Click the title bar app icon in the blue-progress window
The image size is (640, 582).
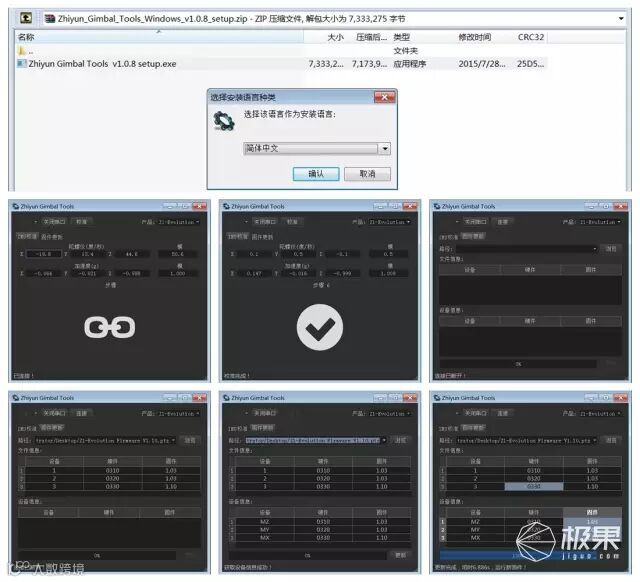[437, 398]
